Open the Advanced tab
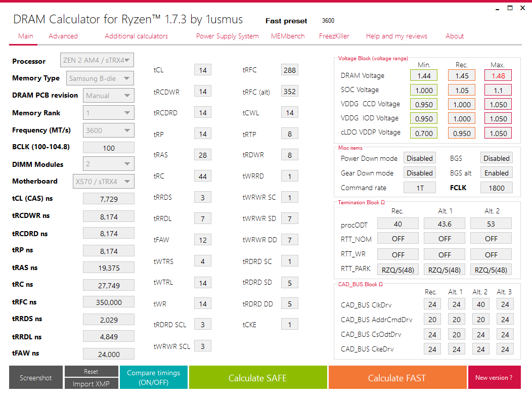532x400 pixels. pyautogui.click(x=63, y=36)
